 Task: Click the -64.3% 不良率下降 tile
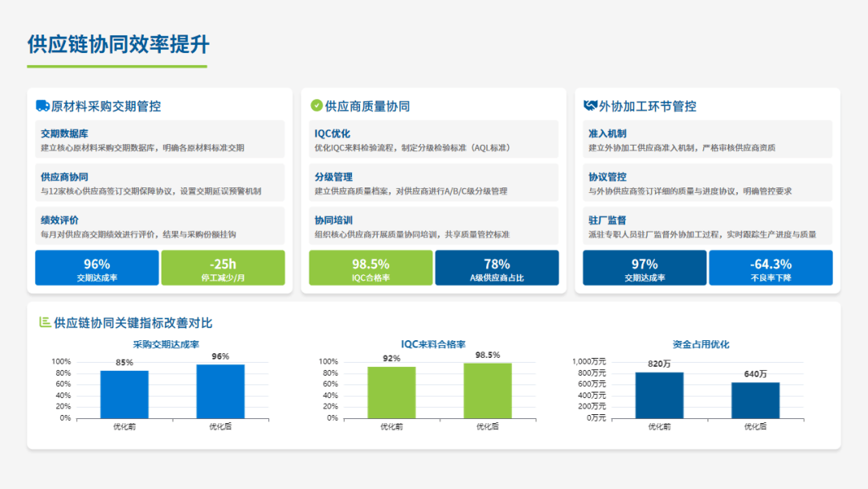point(770,268)
